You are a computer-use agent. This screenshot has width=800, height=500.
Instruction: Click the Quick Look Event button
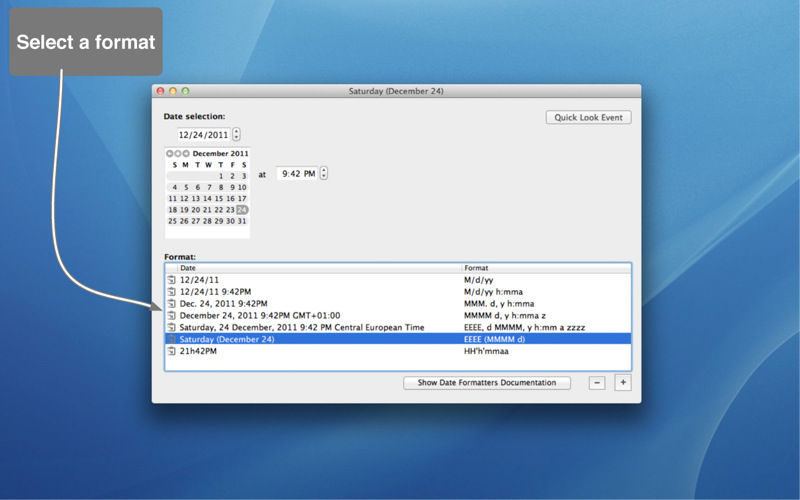tap(588, 117)
